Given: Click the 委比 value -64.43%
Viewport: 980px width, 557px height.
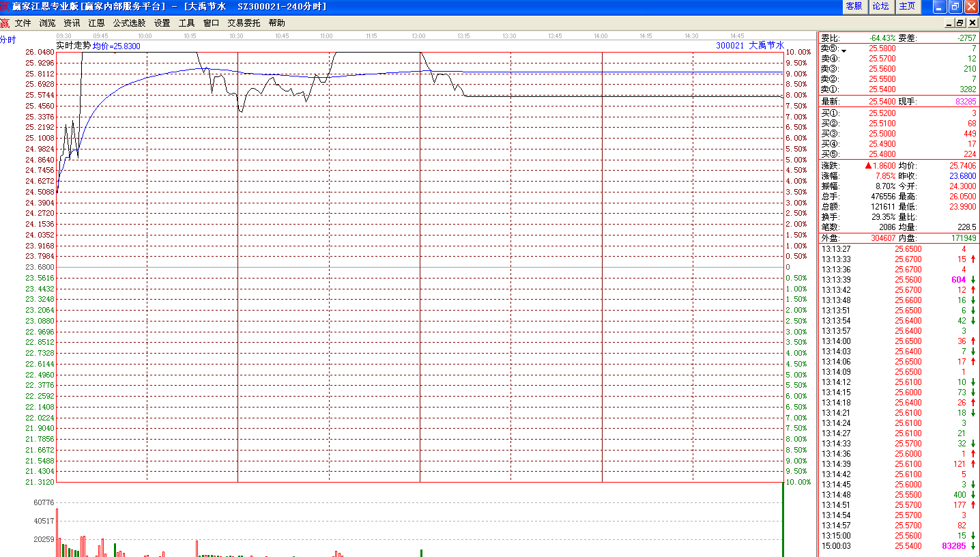Looking at the screenshot, I should [x=882, y=38].
